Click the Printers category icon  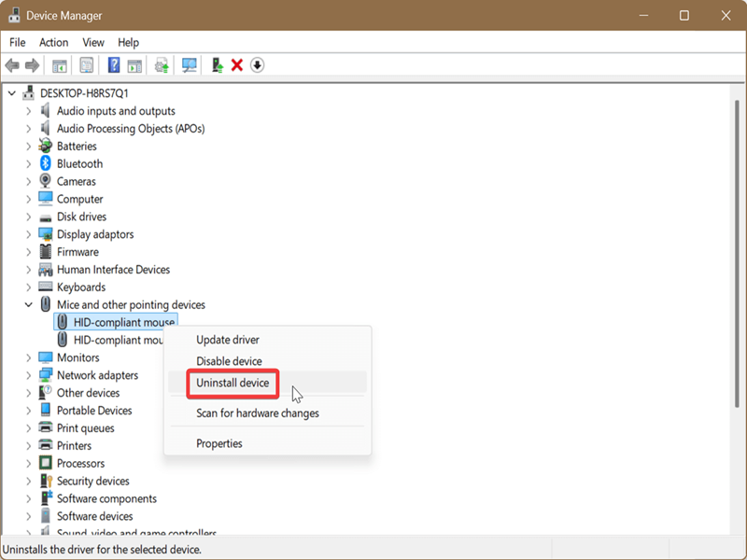pyautogui.click(x=45, y=445)
